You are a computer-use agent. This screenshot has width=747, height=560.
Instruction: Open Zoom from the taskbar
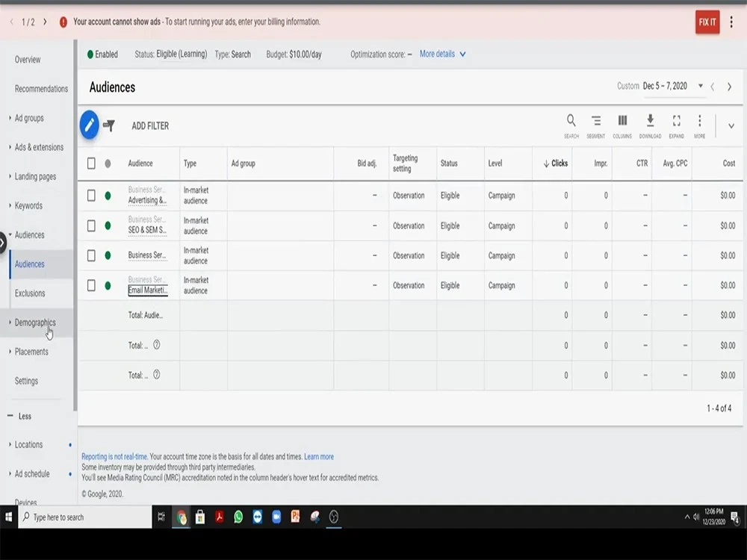(276, 517)
